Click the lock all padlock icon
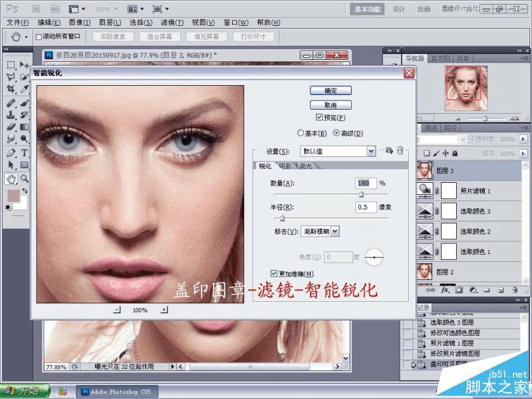The width and height of the screenshot is (532, 399). 455,154
